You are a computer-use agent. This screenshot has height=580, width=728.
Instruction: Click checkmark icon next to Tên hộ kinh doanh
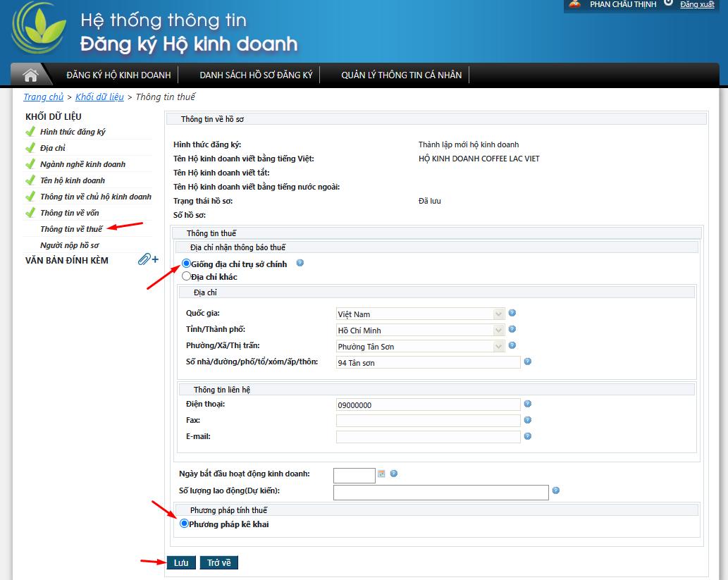point(30,180)
